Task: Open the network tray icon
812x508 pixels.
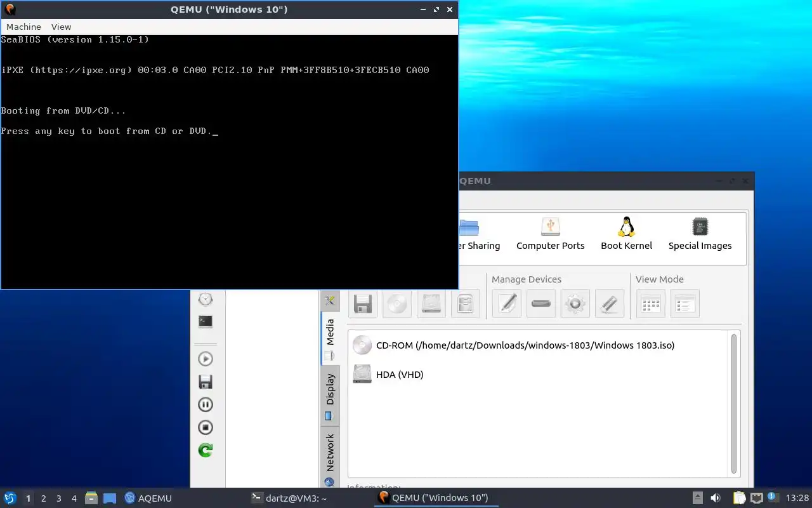Action: point(756,498)
